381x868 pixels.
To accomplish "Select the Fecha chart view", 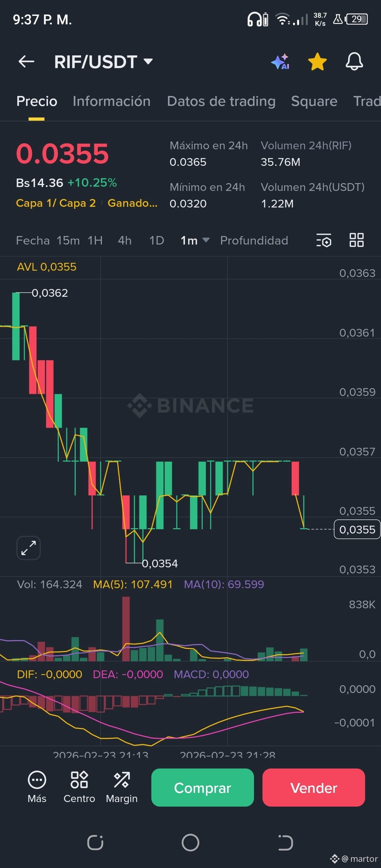I will [x=33, y=240].
